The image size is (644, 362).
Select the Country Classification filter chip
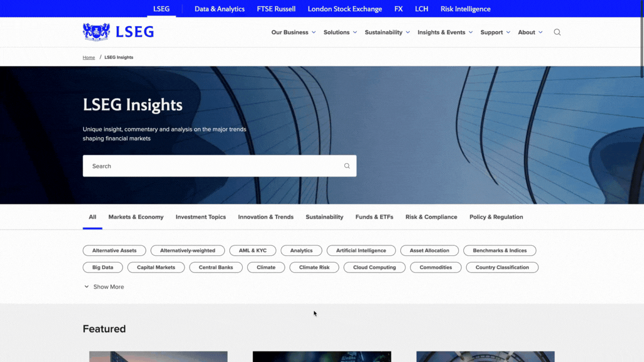503,267
